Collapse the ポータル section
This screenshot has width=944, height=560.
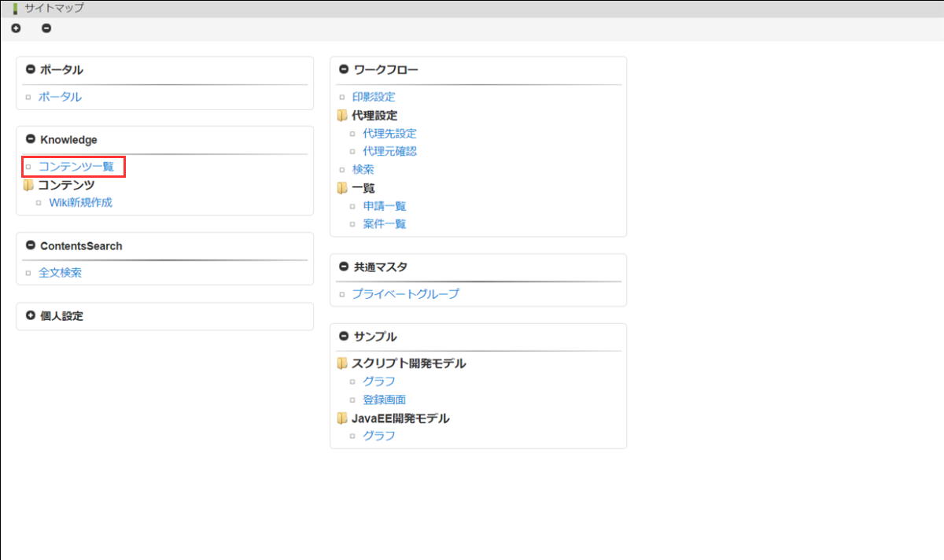31,69
